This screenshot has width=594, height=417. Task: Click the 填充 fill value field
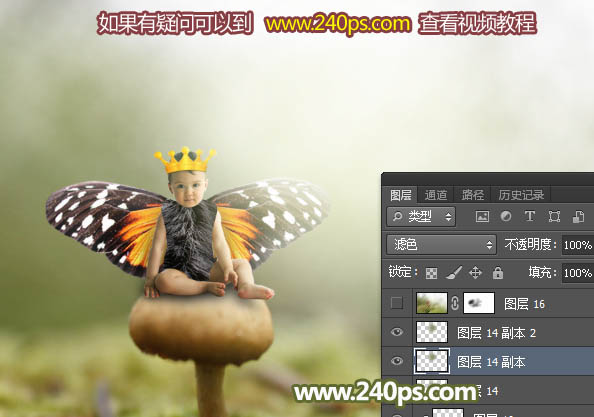click(x=578, y=273)
